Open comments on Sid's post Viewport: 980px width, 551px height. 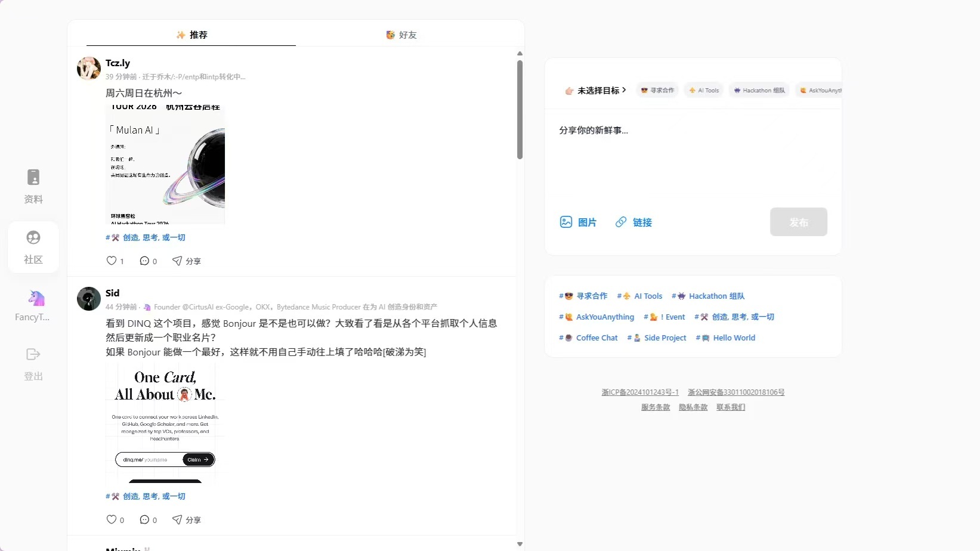tap(145, 519)
